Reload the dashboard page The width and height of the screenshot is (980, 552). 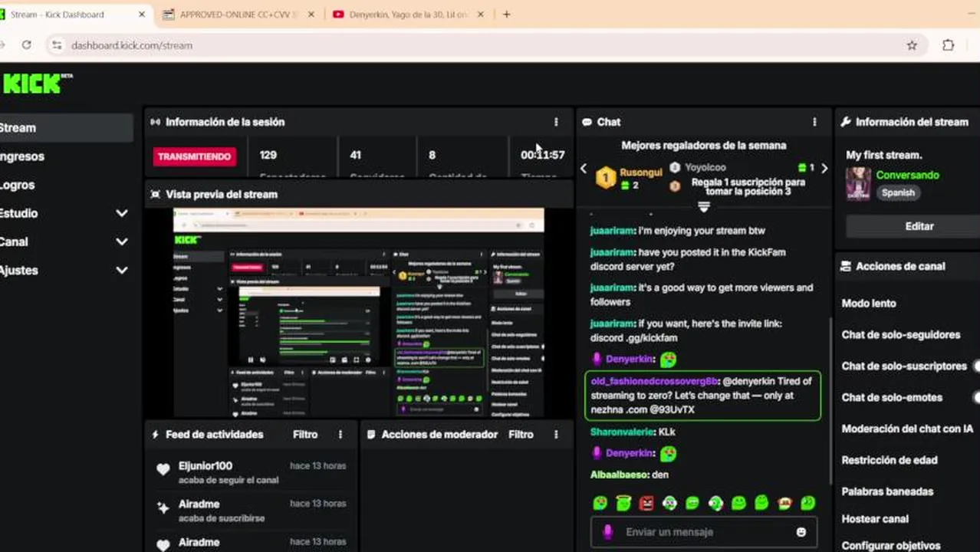pyautogui.click(x=27, y=45)
